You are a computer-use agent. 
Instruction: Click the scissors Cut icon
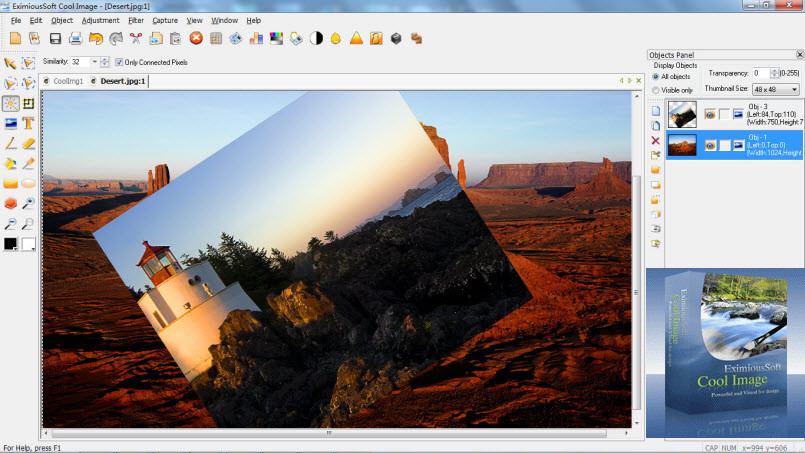tap(136, 39)
